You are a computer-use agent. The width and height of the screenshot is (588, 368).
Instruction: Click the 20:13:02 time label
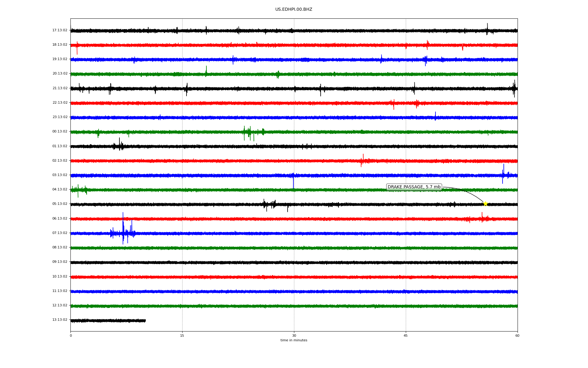tap(60, 74)
